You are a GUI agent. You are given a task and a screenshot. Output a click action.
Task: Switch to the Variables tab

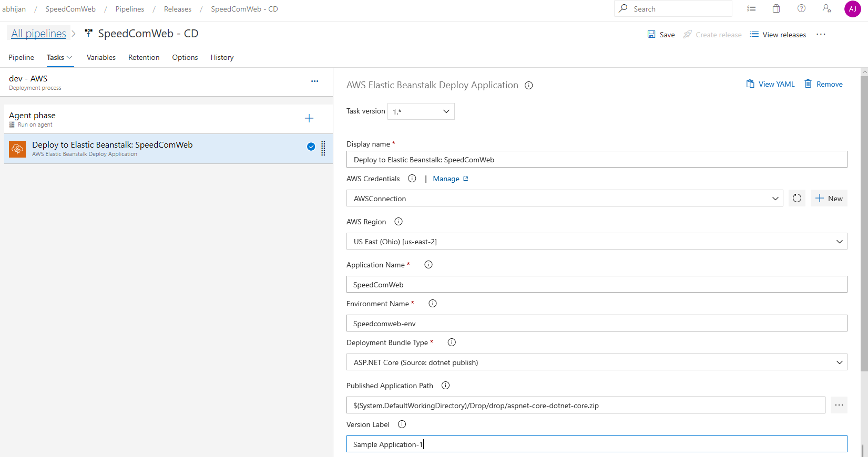click(x=101, y=57)
